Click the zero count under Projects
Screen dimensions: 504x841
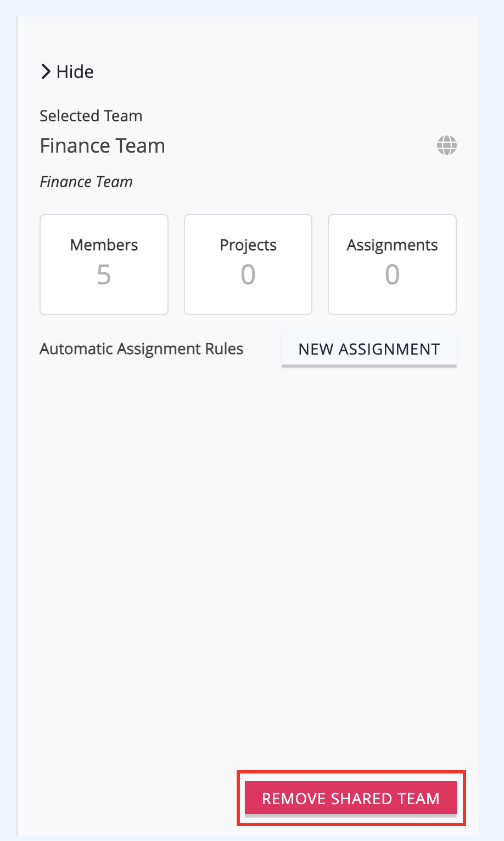coord(248,274)
